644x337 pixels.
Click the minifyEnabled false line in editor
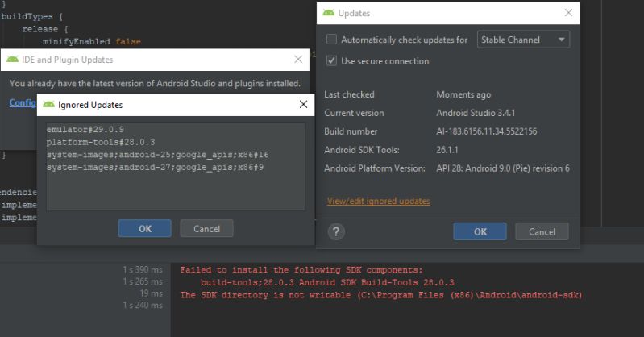(92, 41)
